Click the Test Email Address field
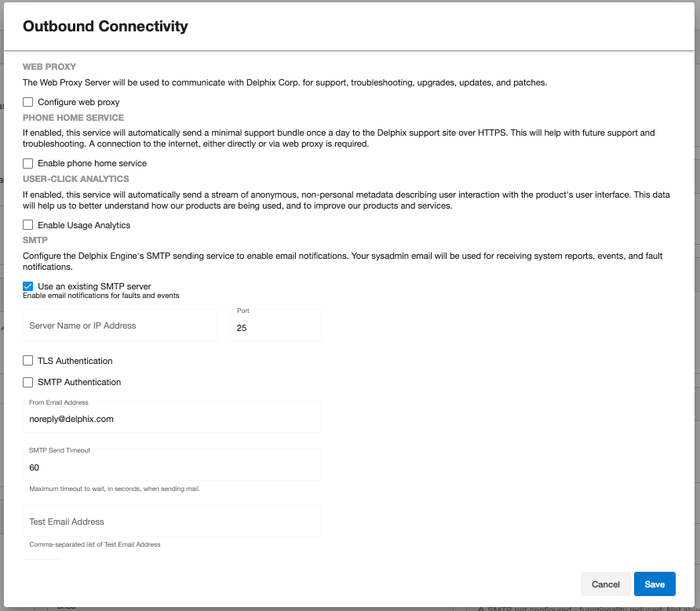The width and height of the screenshot is (700, 611). [x=172, y=522]
